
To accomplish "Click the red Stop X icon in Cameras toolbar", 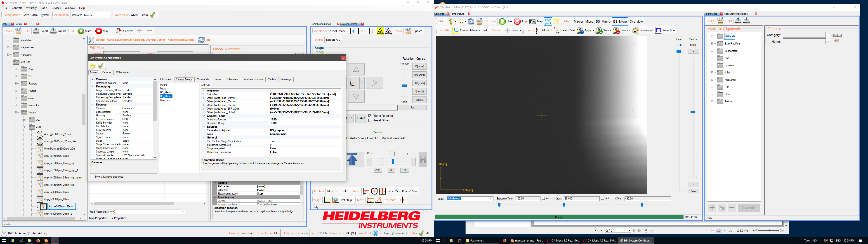I will coord(517,21).
